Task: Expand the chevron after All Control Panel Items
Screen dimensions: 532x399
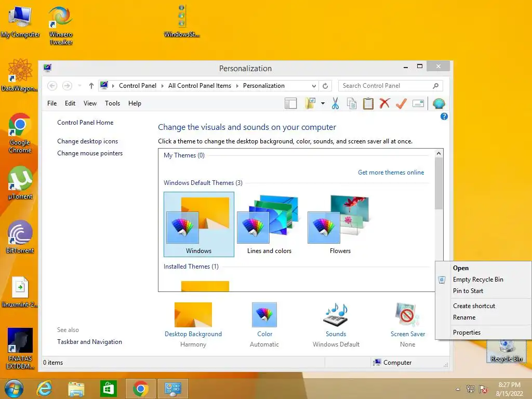Action: pos(237,86)
